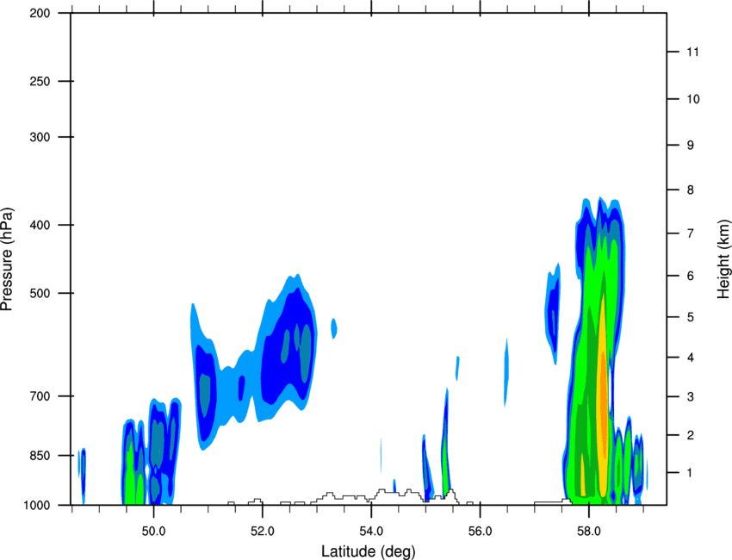Click the 'Pressure (hPa)' axis title
732x560 pixels.
coord(7,259)
